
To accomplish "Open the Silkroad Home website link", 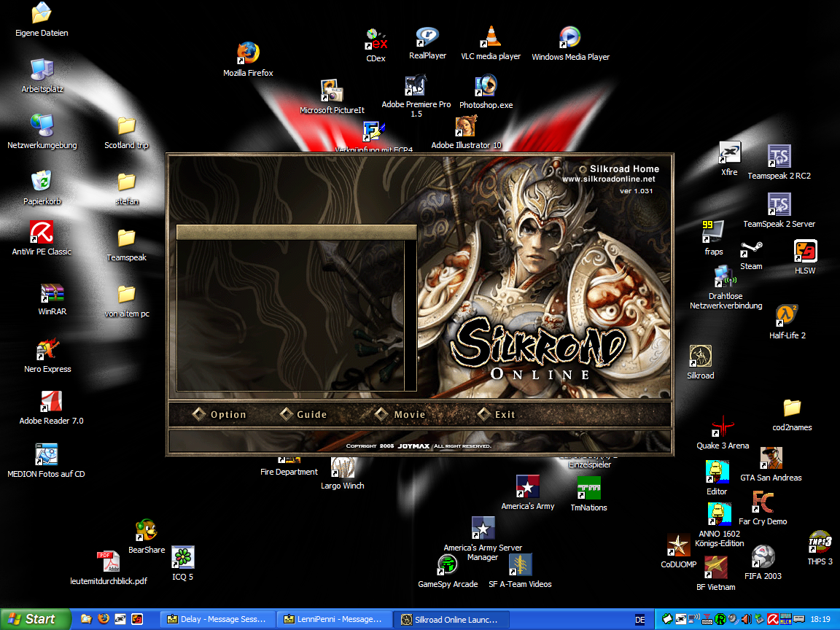I will (623, 169).
